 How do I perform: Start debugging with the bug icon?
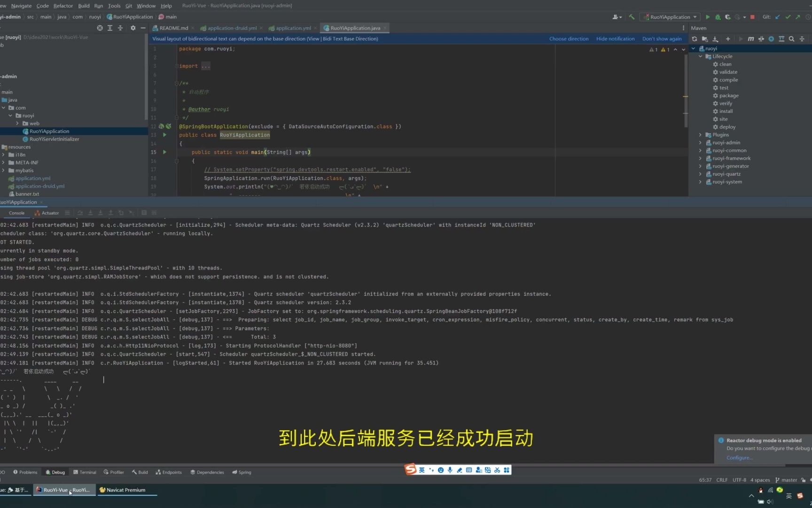[x=718, y=17]
